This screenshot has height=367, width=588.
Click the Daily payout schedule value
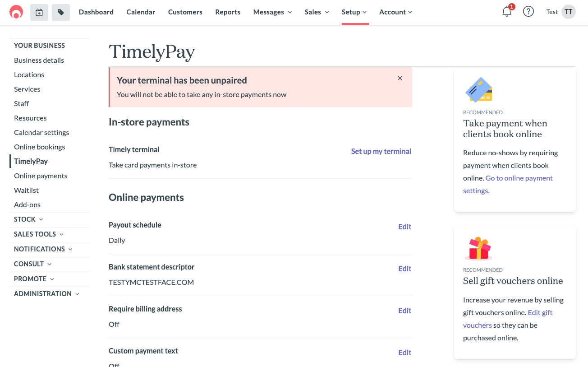[117, 241]
